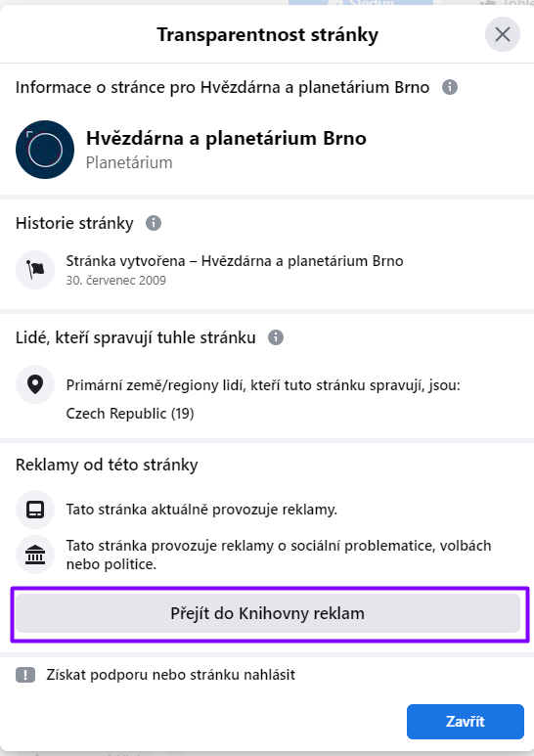Click the political ads building icon
Screen dimensions: 534x756
point(35,555)
